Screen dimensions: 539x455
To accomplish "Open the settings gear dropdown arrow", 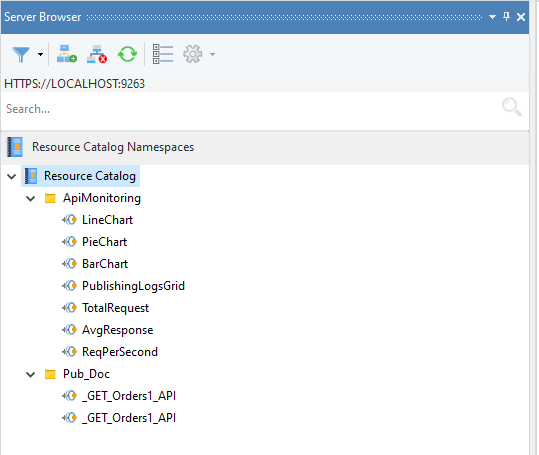I will coord(212,54).
